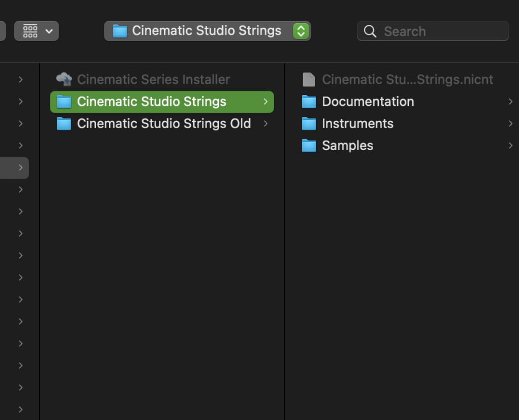Screen dimensions: 519x420
Task: Expand chevron next to Samples
Action: [x=510, y=146]
